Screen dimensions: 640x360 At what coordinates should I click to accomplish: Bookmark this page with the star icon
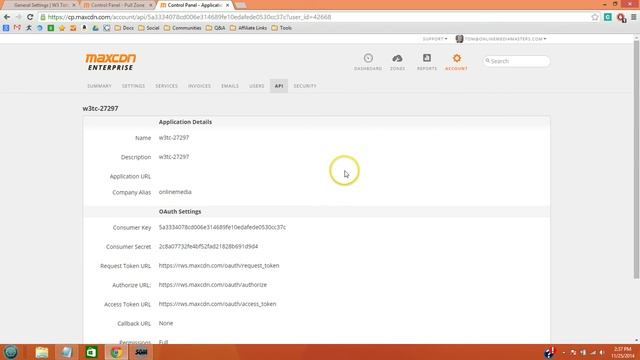pos(595,17)
